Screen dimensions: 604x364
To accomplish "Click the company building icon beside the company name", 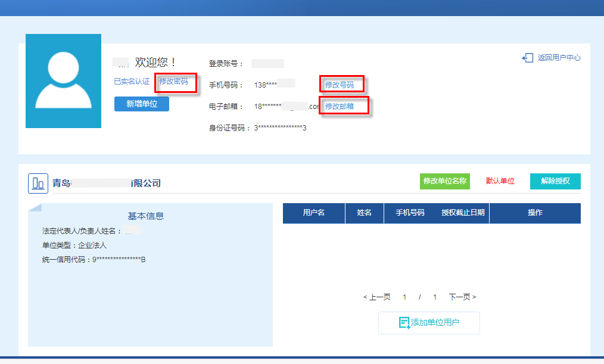I will pyautogui.click(x=38, y=183).
